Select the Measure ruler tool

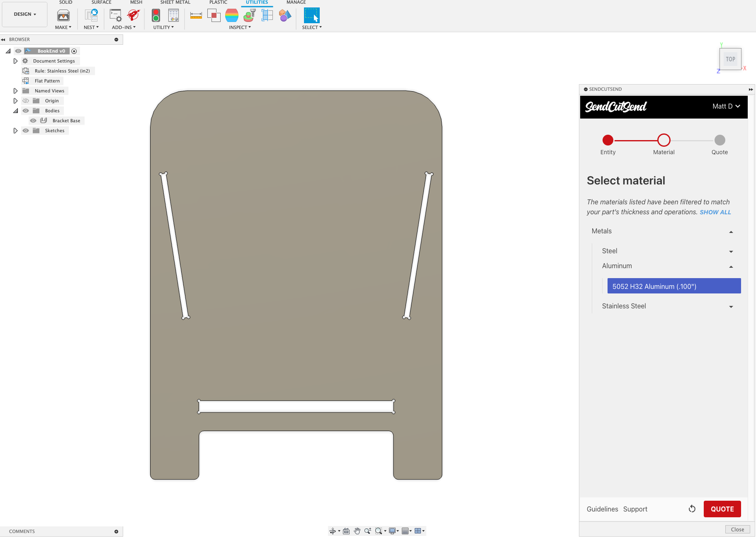(x=196, y=16)
